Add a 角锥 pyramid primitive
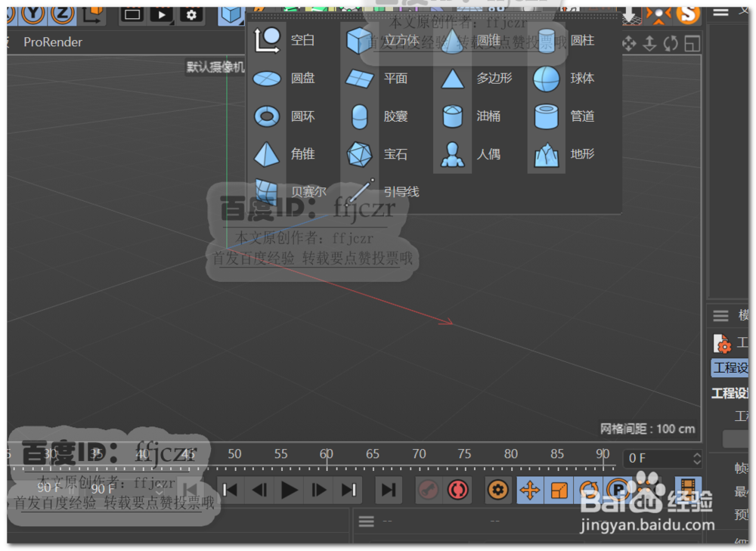 (x=267, y=154)
